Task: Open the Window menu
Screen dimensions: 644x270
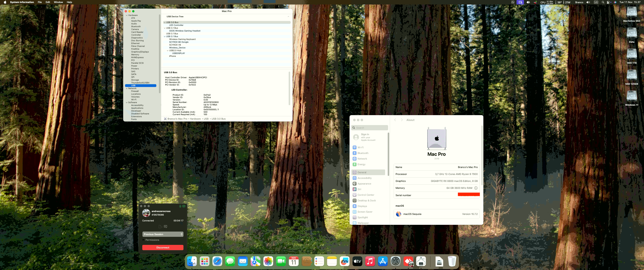Action: pyautogui.click(x=58, y=2)
